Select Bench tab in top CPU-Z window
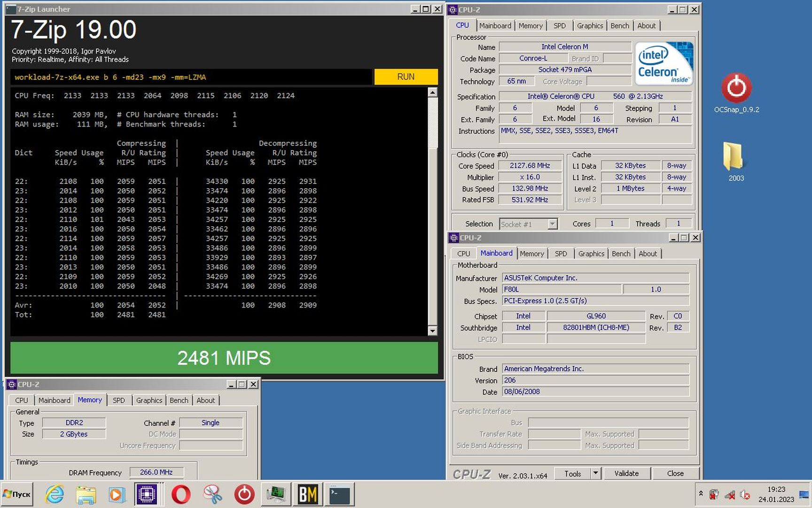 coord(620,26)
